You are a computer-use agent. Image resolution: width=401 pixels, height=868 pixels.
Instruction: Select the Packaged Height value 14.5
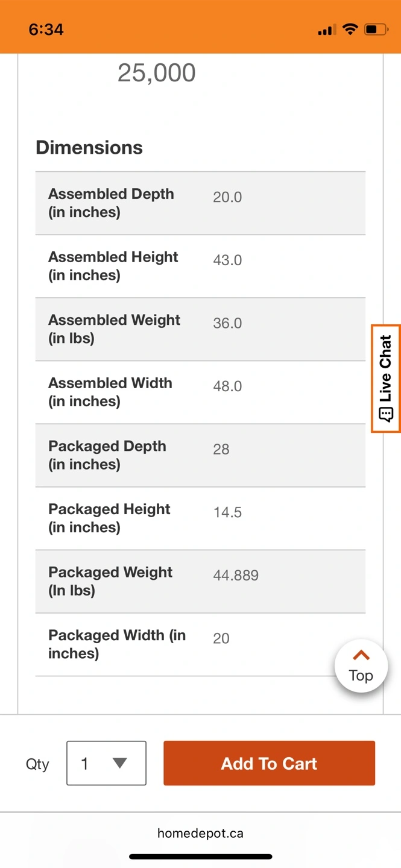coord(227,512)
